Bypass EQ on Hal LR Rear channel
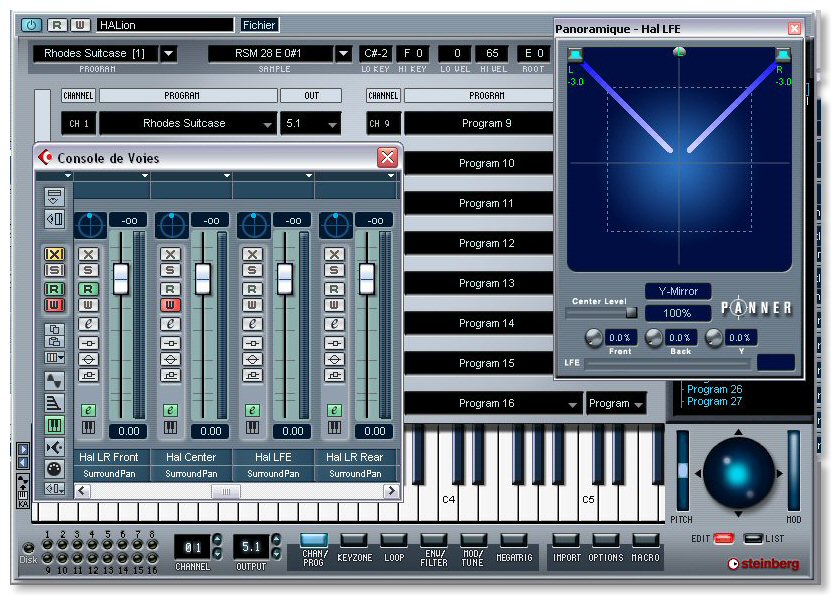 tap(334, 359)
